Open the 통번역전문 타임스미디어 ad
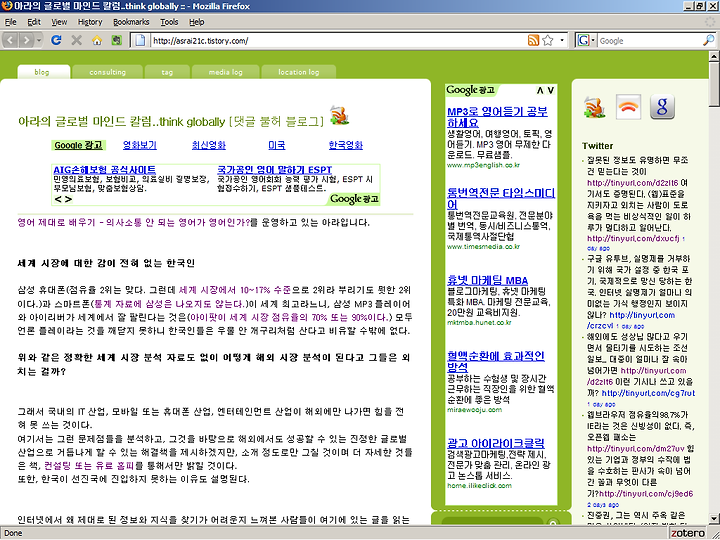 click(x=501, y=198)
